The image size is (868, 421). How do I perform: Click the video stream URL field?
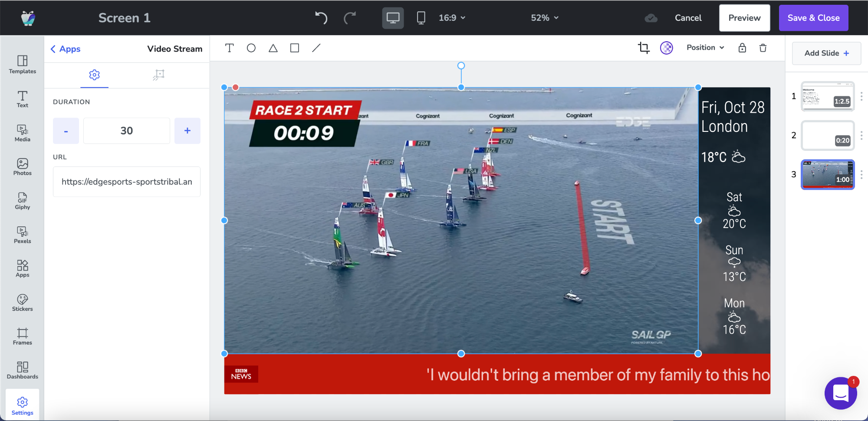coord(127,182)
